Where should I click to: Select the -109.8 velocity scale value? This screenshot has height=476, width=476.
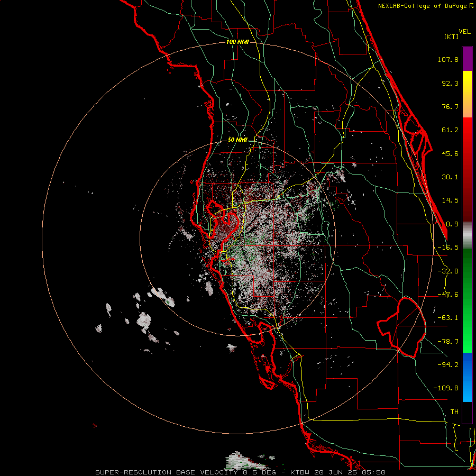(446, 388)
